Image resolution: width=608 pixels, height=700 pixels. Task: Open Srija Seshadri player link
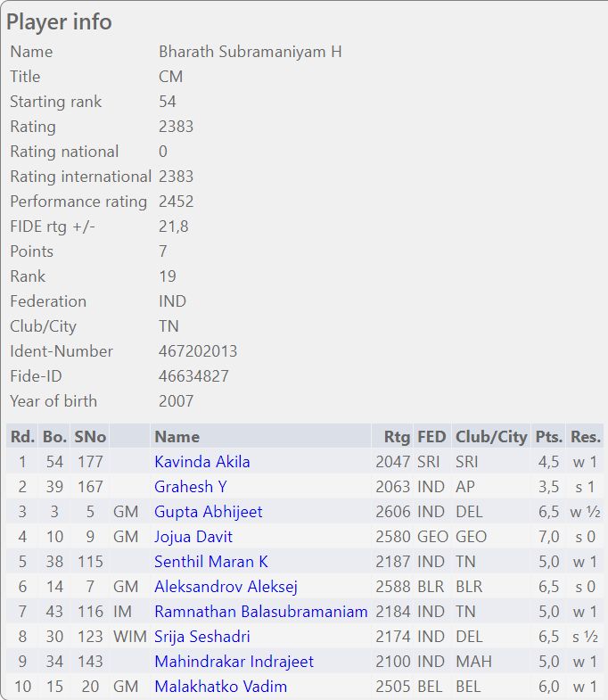coord(201,637)
